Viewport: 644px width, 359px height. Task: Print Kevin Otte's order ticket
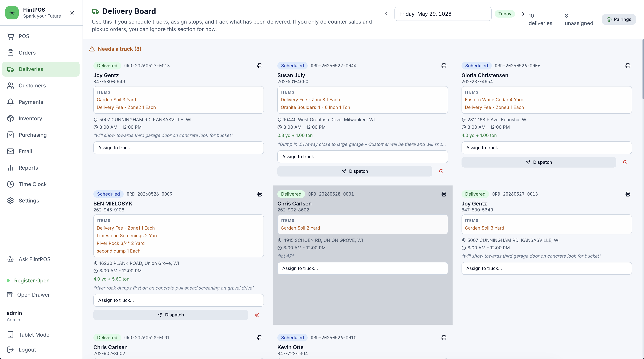pyautogui.click(x=444, y=338)
